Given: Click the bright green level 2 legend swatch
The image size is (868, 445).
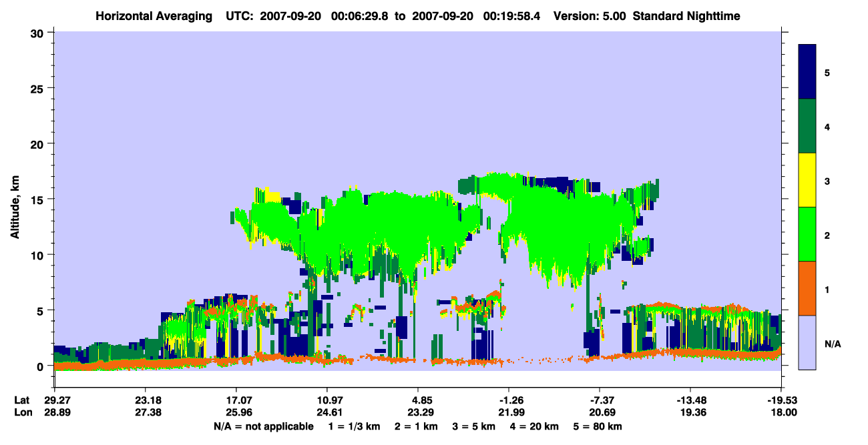Looking at the screenshot, I should 807,234.
